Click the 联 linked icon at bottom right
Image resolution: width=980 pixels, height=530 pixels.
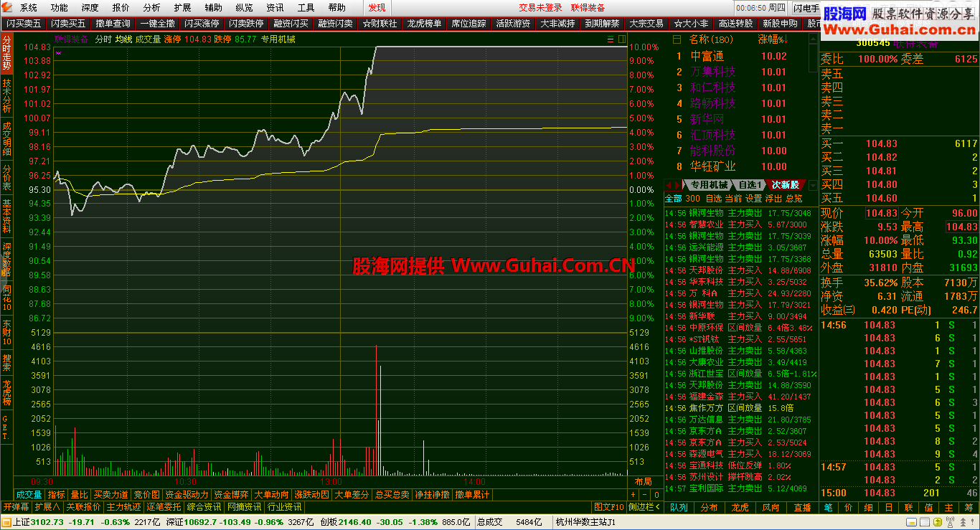908,508
